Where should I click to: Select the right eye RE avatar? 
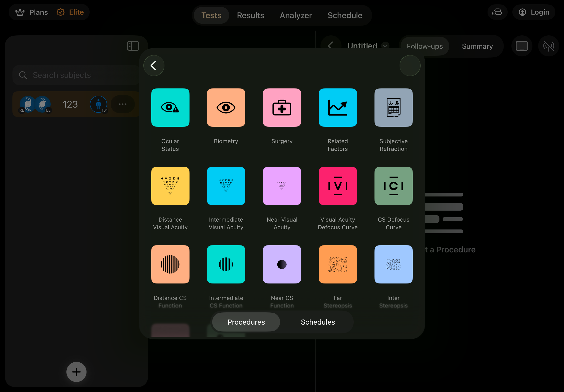27,104
